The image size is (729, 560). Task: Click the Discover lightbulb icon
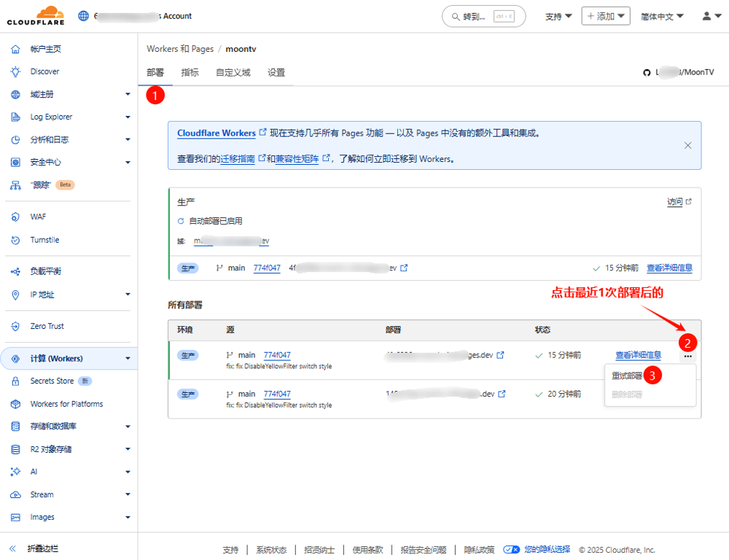(x=15, y=71)
